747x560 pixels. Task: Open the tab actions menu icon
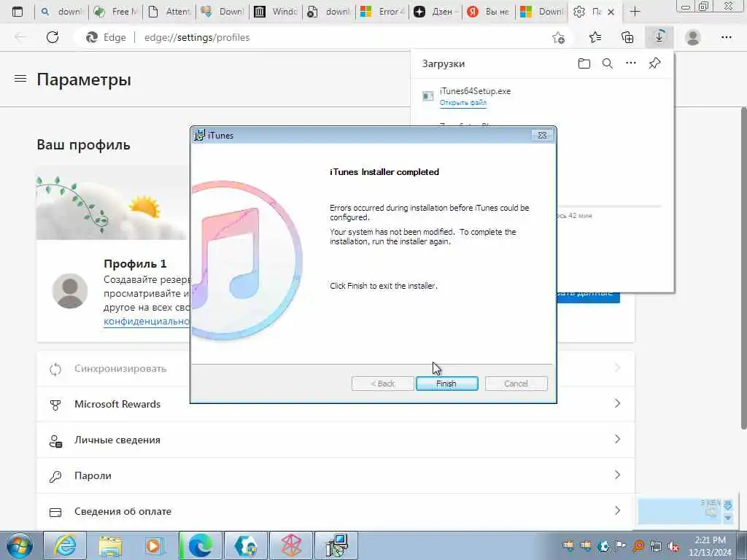(x=18, y=12)
